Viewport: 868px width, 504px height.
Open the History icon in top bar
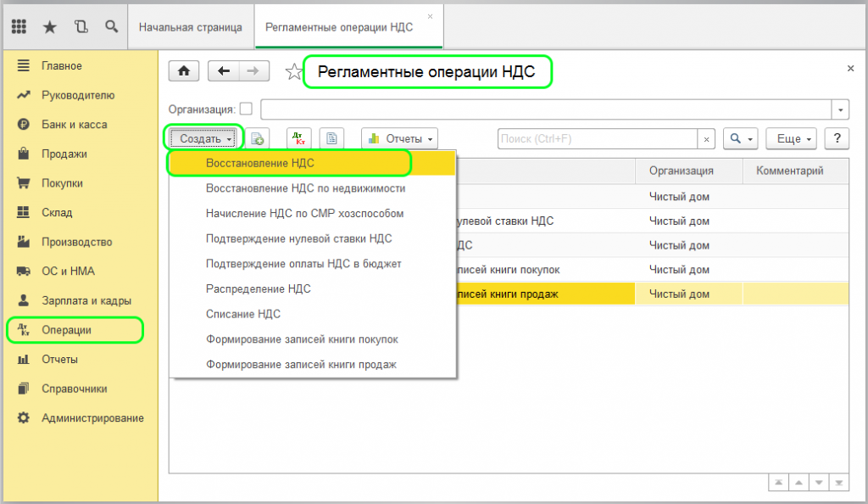point(81,27)
